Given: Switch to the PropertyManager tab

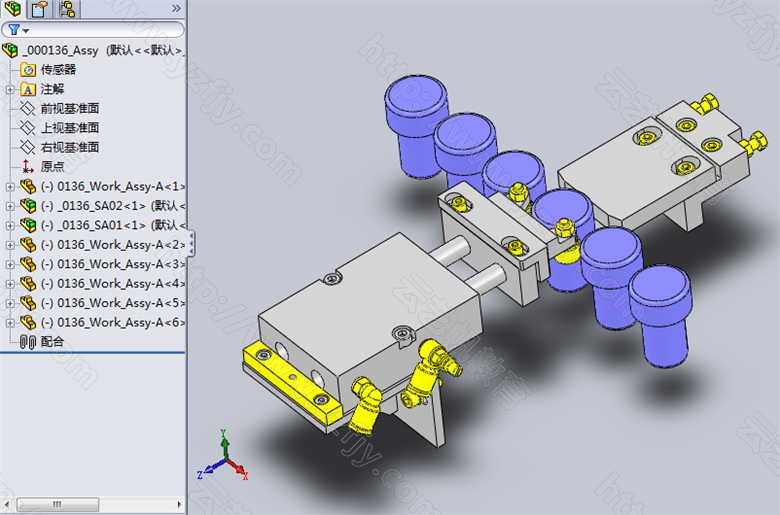Looking at the screenshot, I should click(39, 9).
